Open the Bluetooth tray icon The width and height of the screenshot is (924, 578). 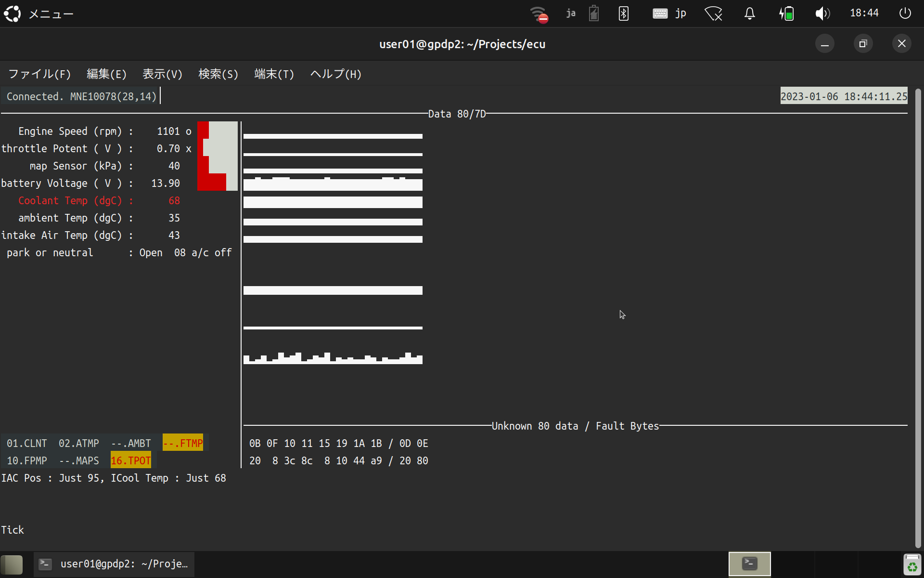(624, 13)
